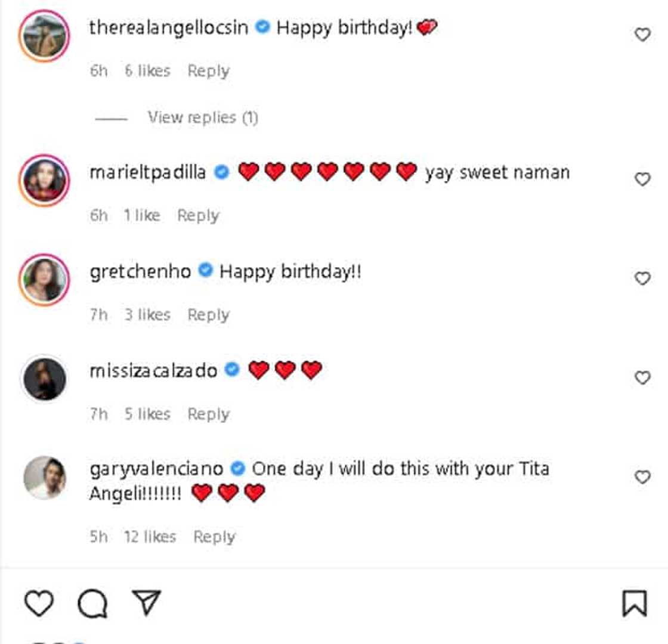View the 5 likes on missizacalzado's comment

(147, 414)
